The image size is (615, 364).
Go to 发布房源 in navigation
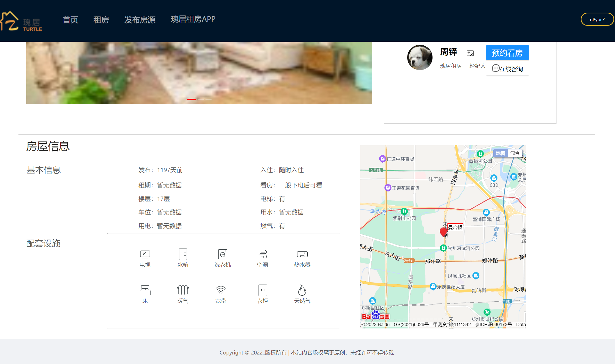click(x=140, y=20)
